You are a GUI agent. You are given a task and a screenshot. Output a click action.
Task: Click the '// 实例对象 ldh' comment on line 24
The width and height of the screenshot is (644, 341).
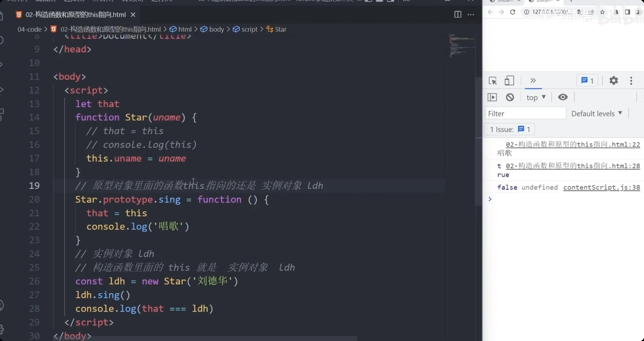115,254
